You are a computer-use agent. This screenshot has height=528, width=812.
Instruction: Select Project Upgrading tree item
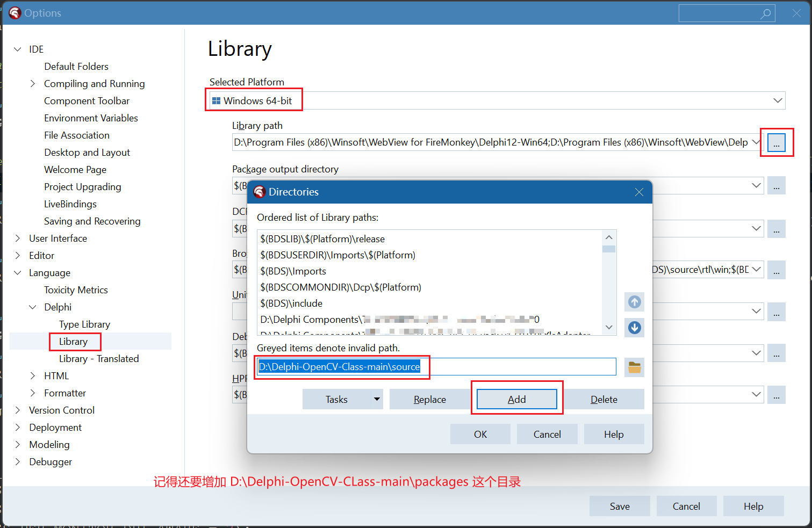click(83, 187)
